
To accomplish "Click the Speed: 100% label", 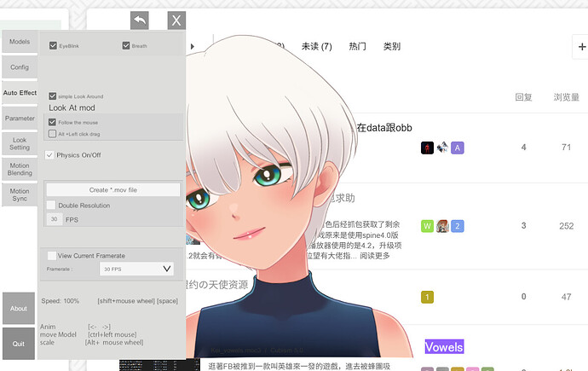I will [60, 301].
